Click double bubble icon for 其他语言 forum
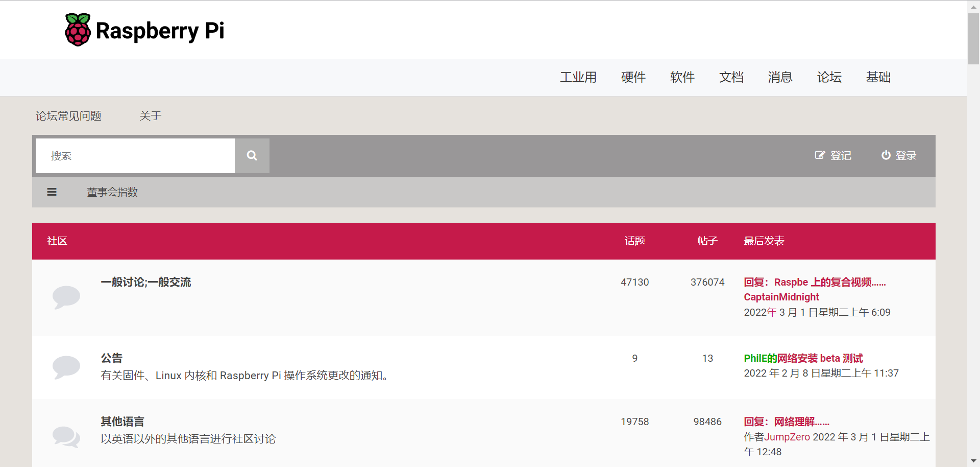Image resolution: width=980 pixels, height=467 pixels. (66, 437)
